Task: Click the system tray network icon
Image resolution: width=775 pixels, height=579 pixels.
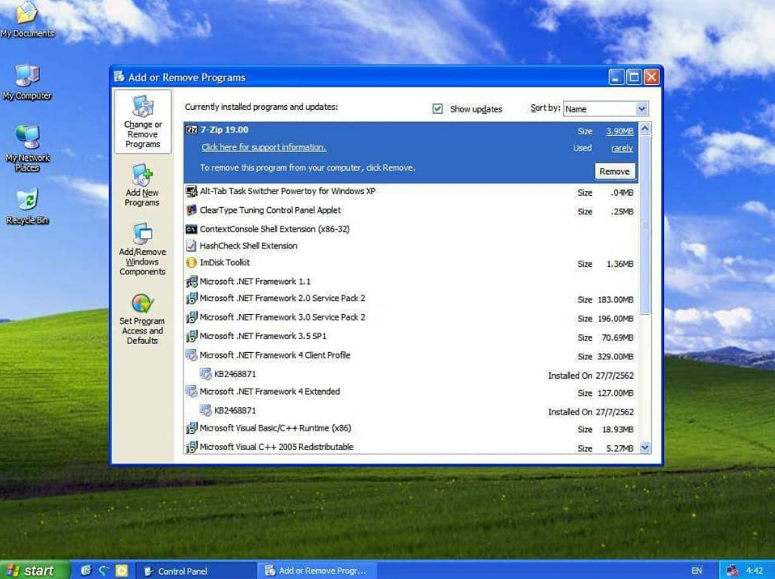Action: point(732,571)
